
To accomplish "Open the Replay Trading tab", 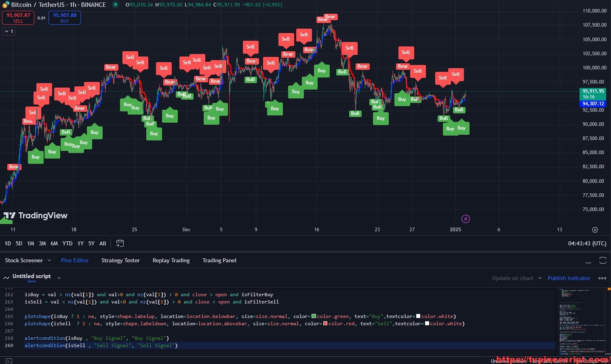I will pyautogui.click(x=171, y=261).
